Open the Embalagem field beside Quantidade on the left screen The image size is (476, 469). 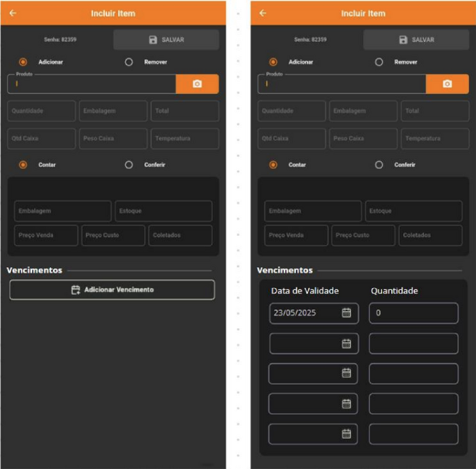[x=113, y=111]
